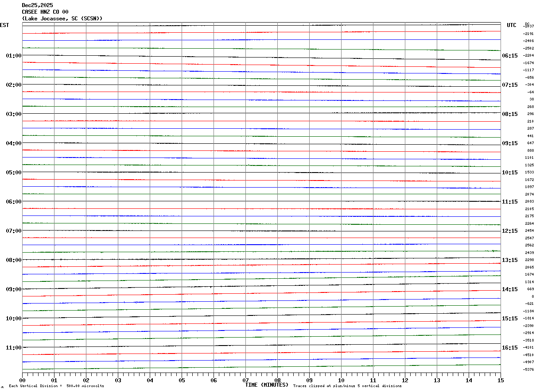Select DC offset value 888
Viewport: 536px width, 392px height.
531,150
